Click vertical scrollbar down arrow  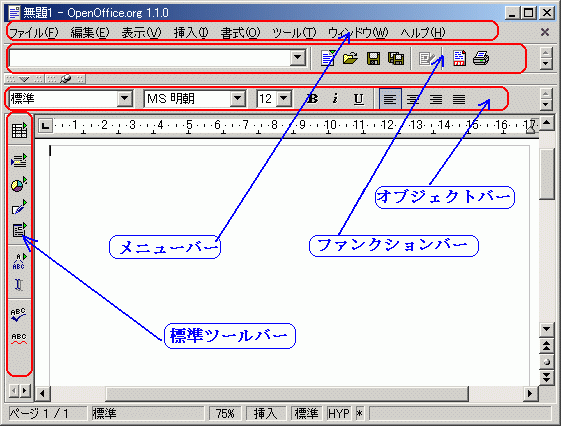pos(546,329)
